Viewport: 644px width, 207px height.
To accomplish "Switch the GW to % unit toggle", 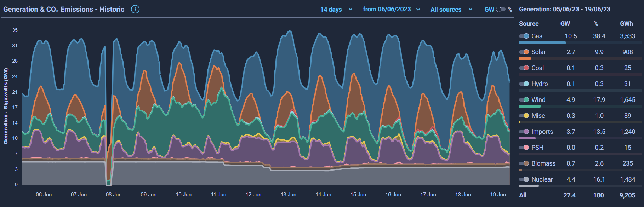I will [501, 10].
